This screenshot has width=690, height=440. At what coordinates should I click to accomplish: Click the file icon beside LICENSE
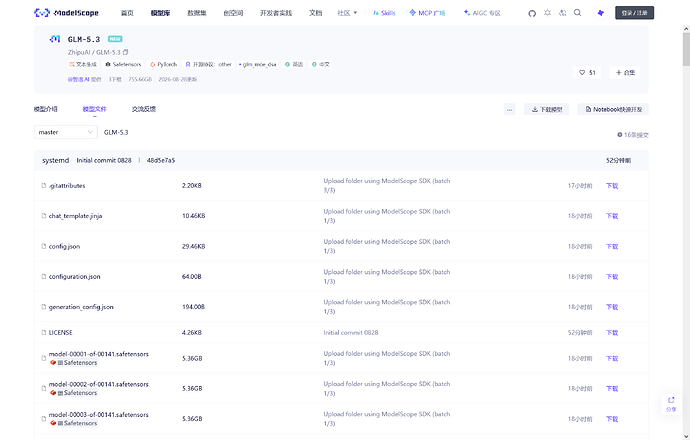(x=44, y=333)
